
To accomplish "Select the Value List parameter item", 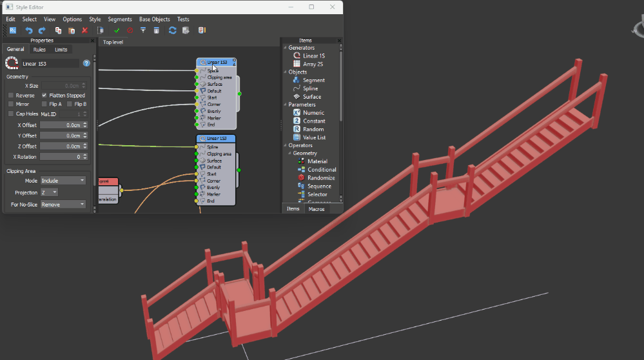I will coord(314,137).
